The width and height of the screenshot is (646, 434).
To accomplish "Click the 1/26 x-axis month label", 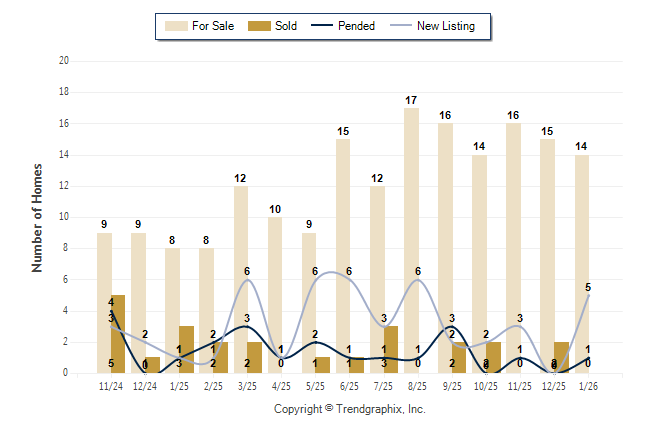I will click(x=588, y=387).
